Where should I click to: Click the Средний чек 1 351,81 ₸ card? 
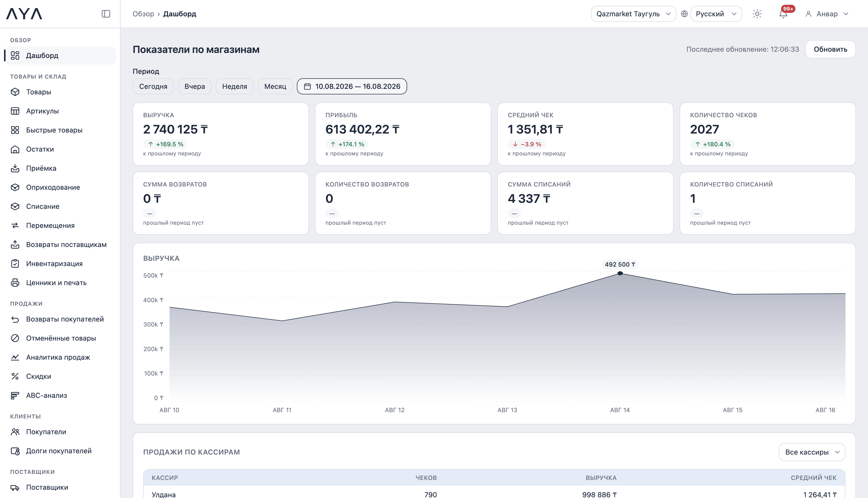tap(585, 134)
